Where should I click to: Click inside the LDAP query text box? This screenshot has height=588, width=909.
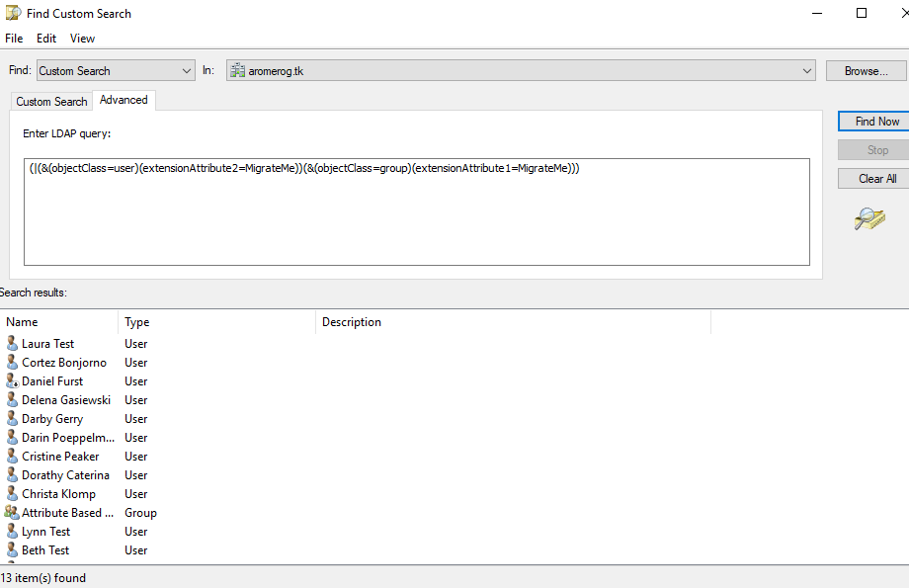(x=416, y=212)
